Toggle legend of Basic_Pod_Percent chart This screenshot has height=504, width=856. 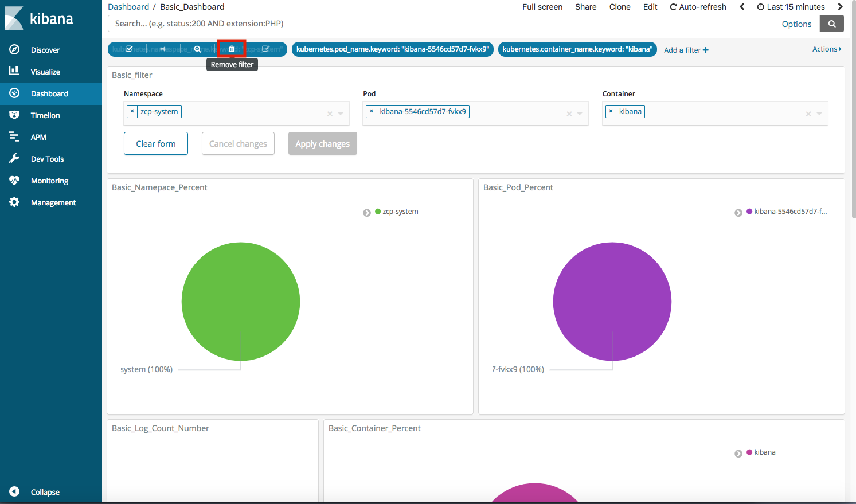(738, 213)
